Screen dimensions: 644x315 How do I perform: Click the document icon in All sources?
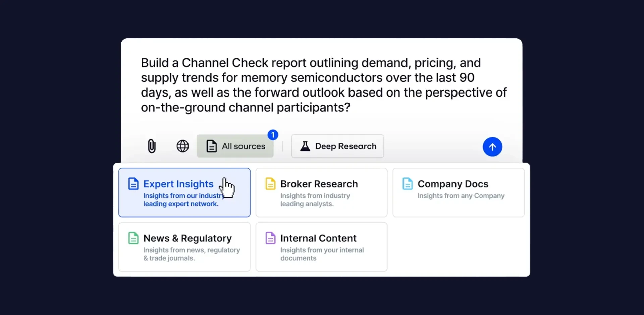tap(211, 146)
